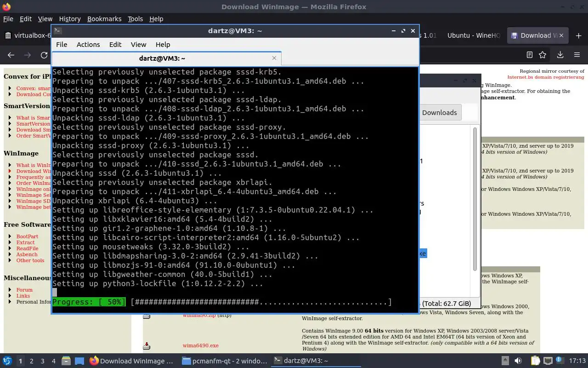The image size is (588, 368).
Task: Open the Asbench sidebar link
Action: (27, 254)
